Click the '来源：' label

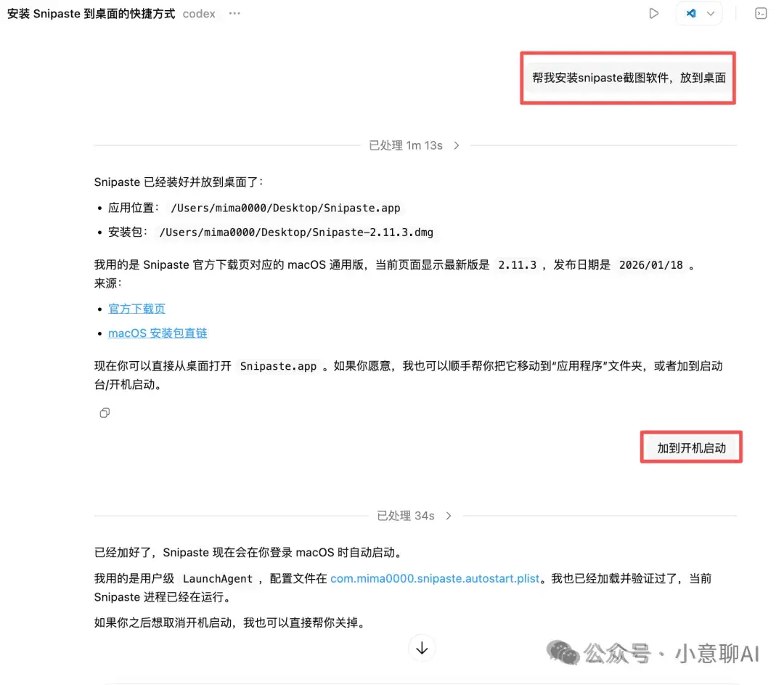[108, 283]
